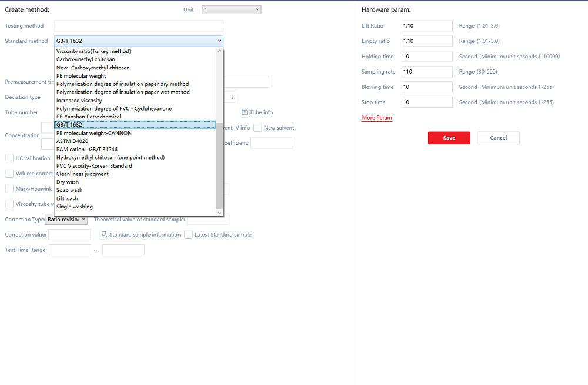Choose PE molecular weight-CANNON option

tap(94, 133)
